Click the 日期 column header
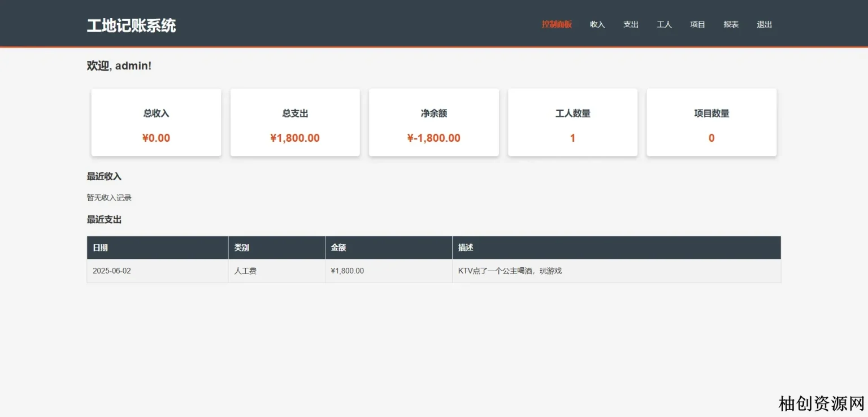The width and height of the screenshot is (868, 417). tap(101, 247)
